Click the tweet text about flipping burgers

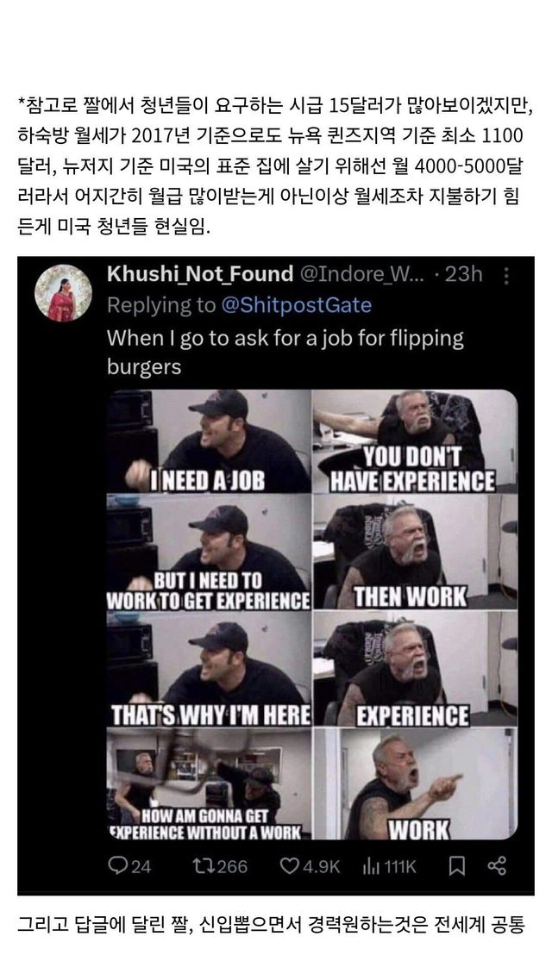(285, 351)
